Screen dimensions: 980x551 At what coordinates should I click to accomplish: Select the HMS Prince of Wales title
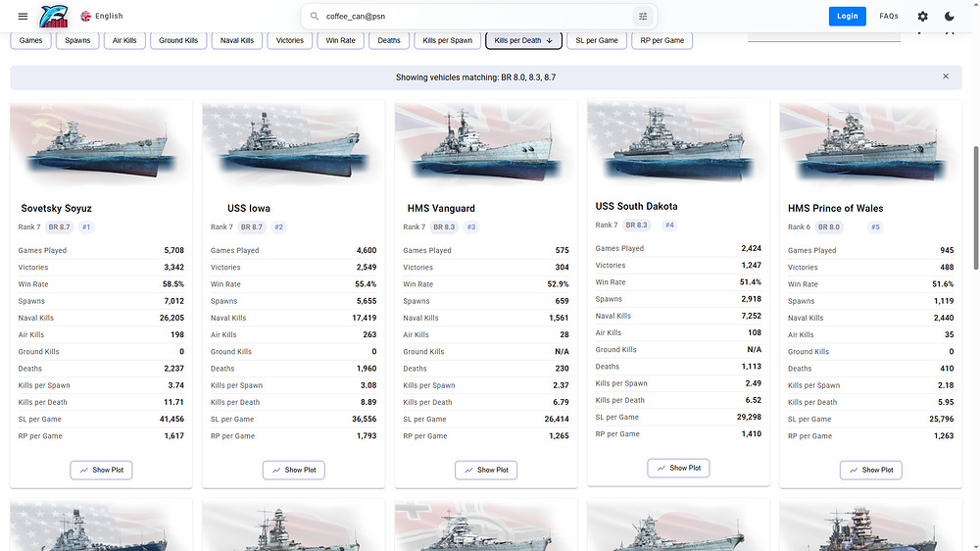pyautogui.click(x=836, y=208)
